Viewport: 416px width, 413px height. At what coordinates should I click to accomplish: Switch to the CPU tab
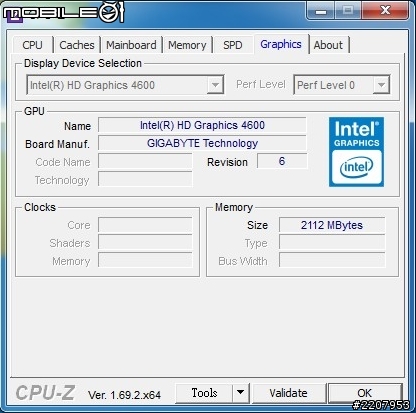click(x=33, y=45)
